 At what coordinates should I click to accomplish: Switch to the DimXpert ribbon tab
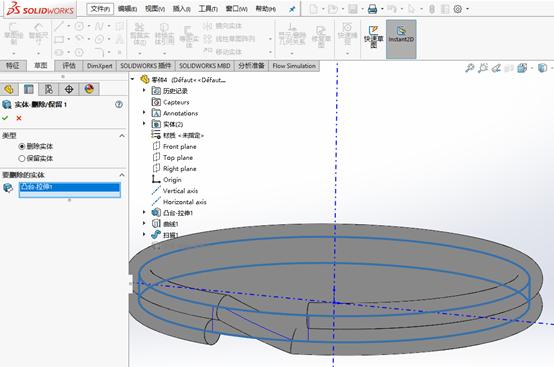pos(99,66)
